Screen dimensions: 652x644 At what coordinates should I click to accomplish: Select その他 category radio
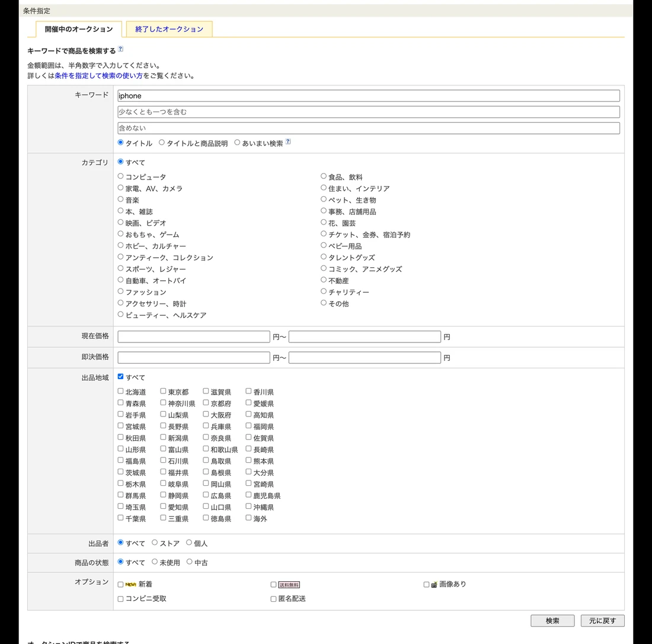coord(324,303)
